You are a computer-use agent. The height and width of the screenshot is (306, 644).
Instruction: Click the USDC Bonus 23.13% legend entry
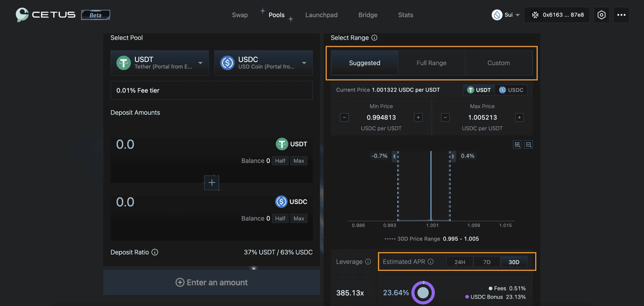click(495, 297)
